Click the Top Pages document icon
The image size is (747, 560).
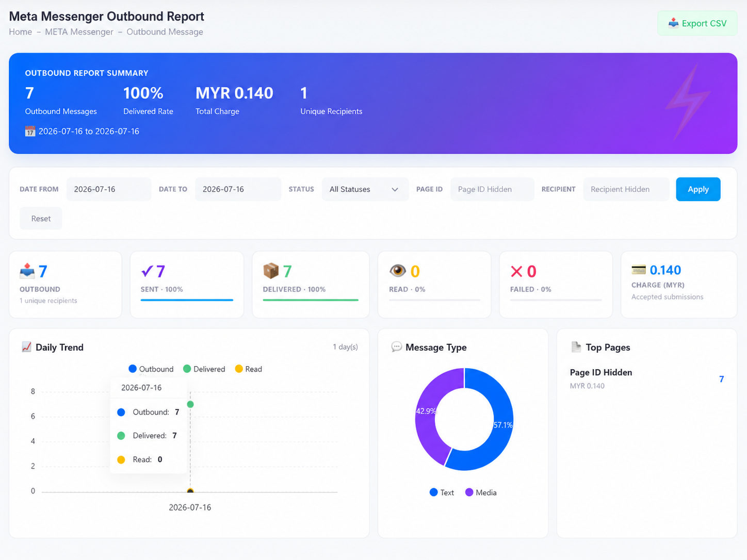tap(576, 347)
